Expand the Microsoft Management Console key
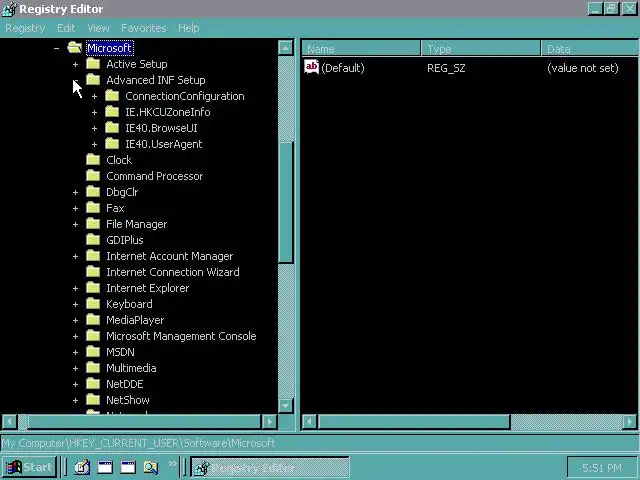 click(x=76, y=336)
